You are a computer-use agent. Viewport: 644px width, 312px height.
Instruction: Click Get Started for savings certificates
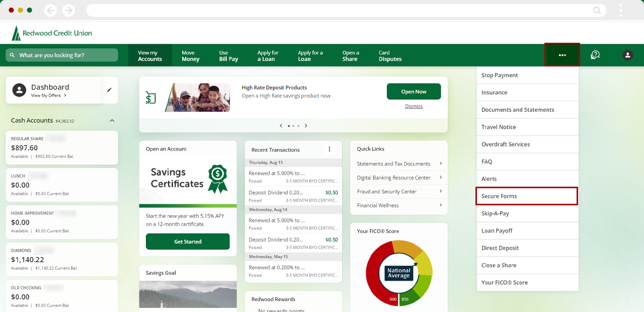[188, 242]
